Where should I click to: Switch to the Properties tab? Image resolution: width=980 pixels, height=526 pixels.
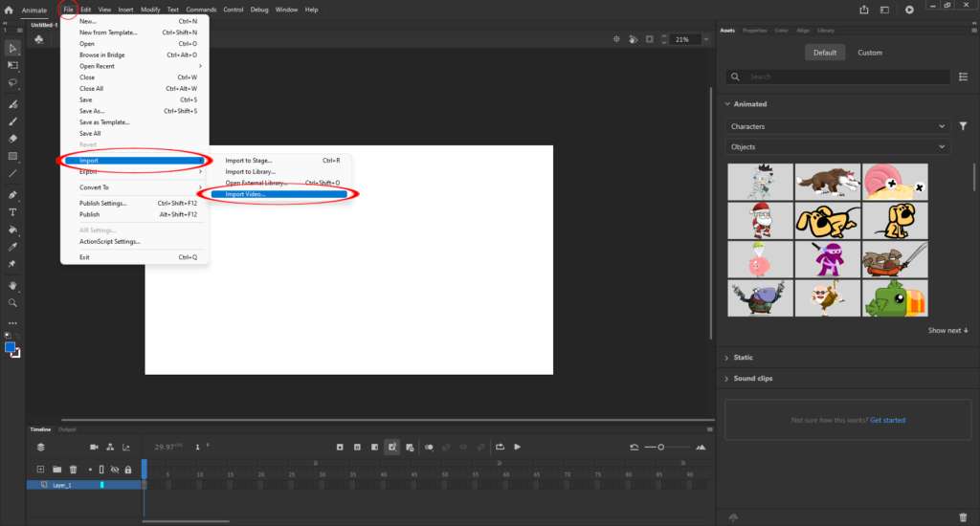click(754, 30)
